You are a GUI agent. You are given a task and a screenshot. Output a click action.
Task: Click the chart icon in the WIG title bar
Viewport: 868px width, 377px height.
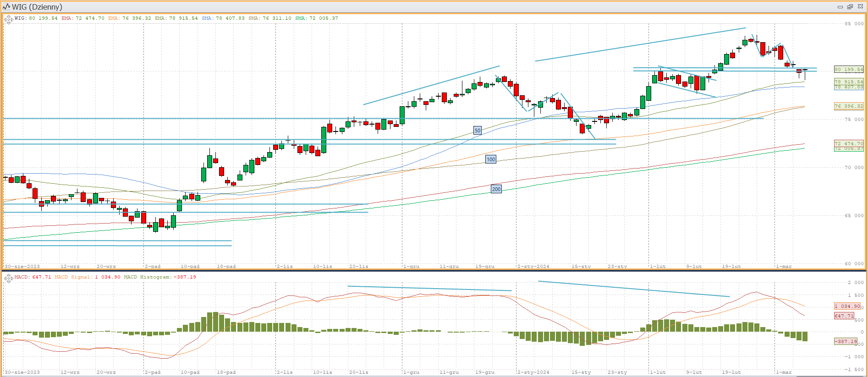point(6,6)
